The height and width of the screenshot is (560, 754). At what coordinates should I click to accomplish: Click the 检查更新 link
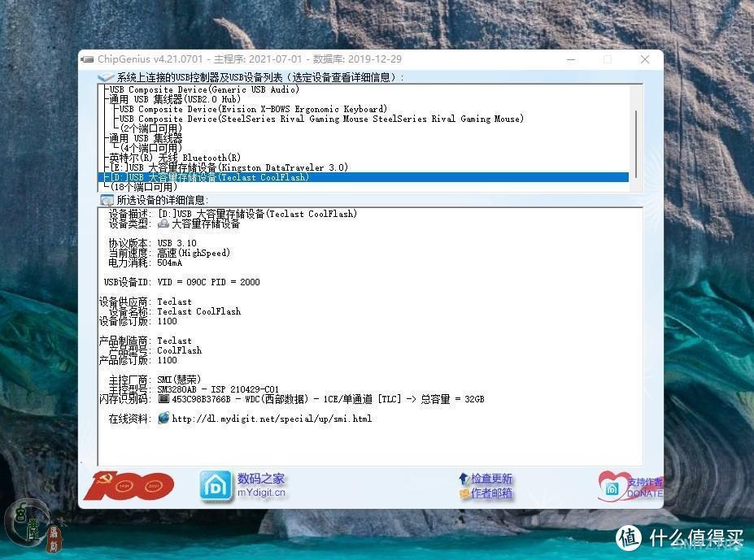[491, 478]
